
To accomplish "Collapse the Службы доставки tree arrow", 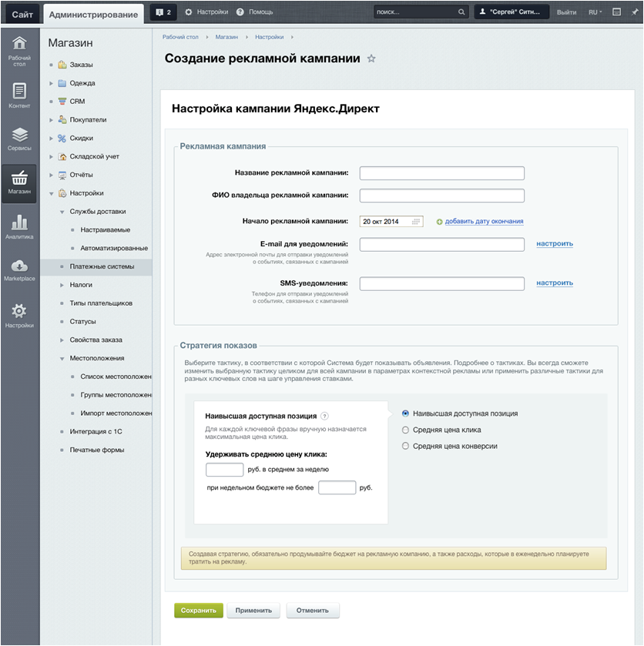I will click(x=62, y=212).
